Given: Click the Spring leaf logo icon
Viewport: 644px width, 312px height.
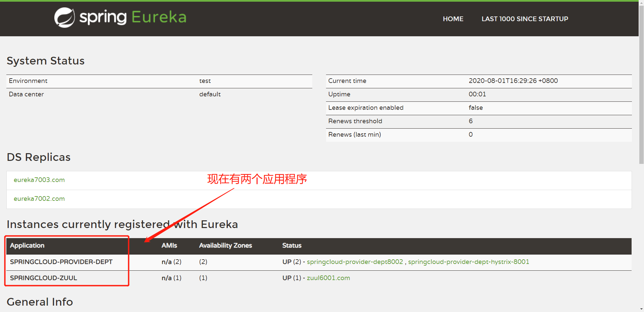Looking at the screenshot, I should [64, 17].
